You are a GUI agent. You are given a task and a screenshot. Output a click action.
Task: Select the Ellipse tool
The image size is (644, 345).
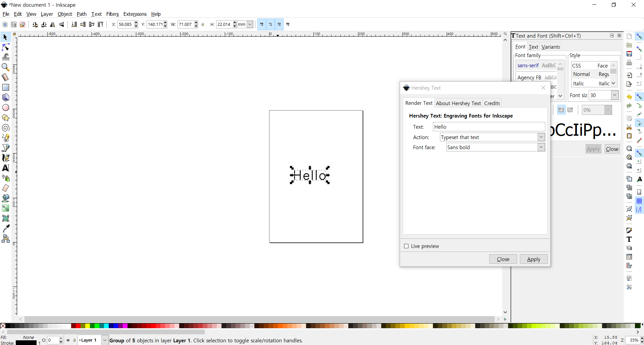point(5,107)
